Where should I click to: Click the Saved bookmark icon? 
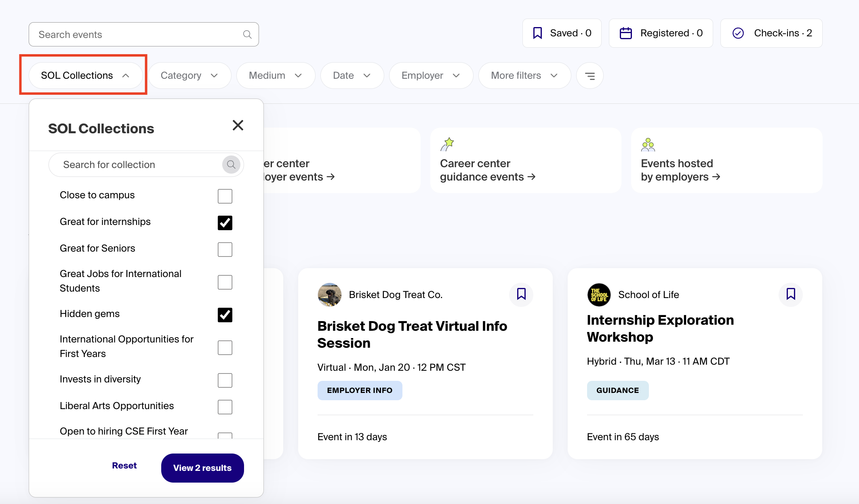[537, 33]
